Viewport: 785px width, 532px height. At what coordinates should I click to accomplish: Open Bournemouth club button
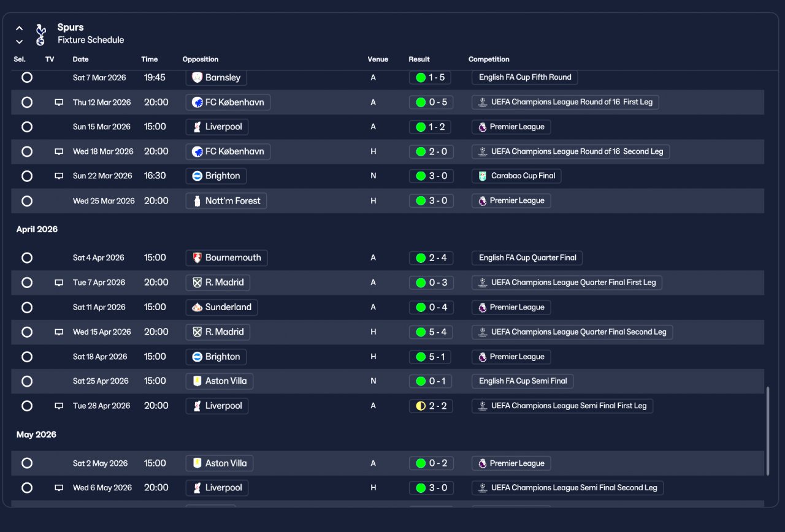[x=226, y=257]
